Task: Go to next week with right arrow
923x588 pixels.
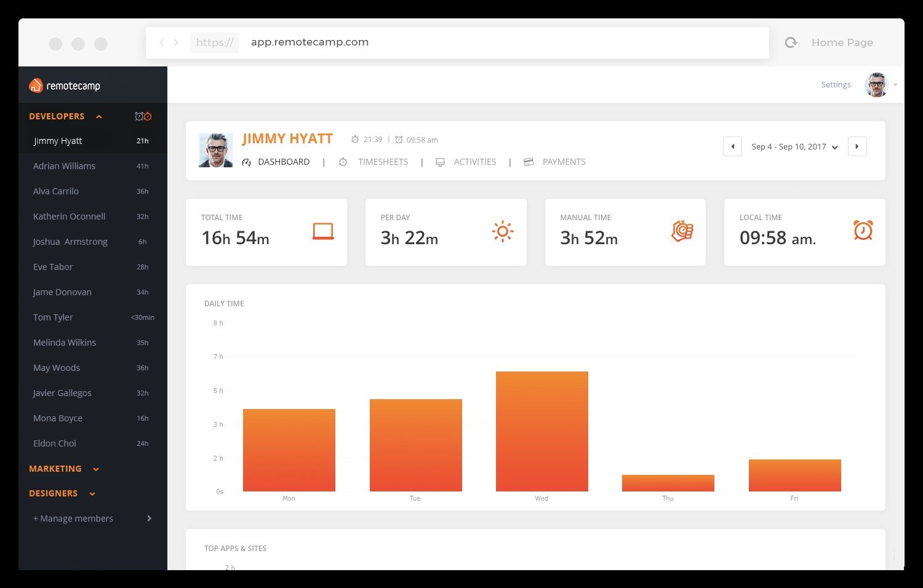Action: (857, 146)
